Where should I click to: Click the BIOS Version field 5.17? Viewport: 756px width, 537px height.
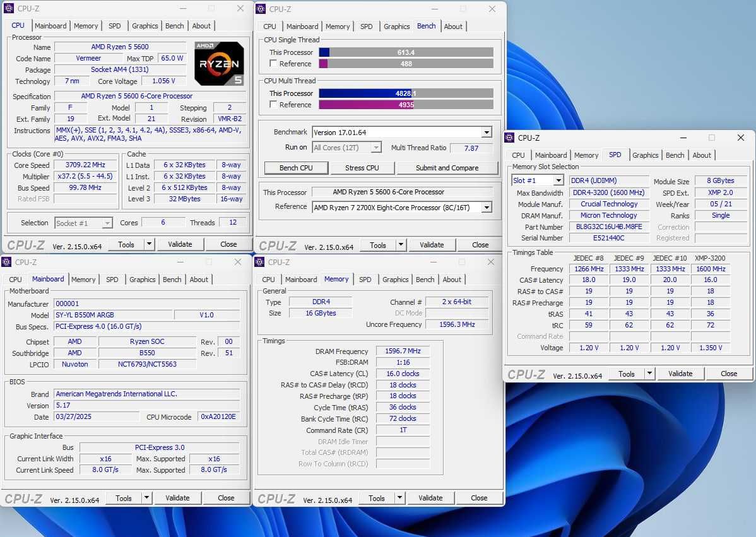tap(147, 405)
